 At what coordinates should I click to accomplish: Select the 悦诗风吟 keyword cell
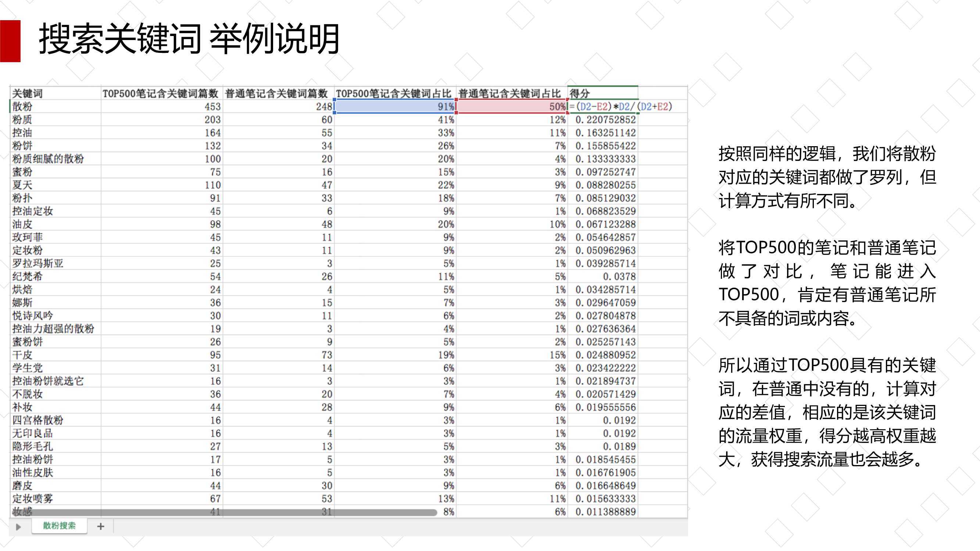[x=55, y=316]
